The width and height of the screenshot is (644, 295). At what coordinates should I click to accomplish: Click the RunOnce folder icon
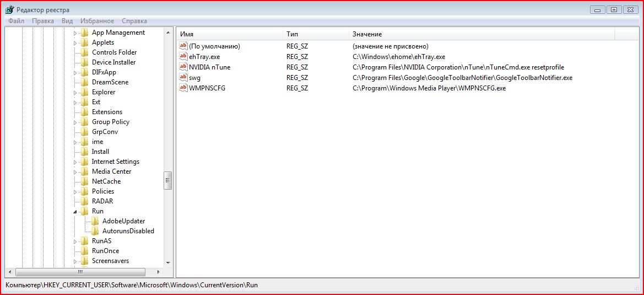pyautogui.click(x=85, y=251)
